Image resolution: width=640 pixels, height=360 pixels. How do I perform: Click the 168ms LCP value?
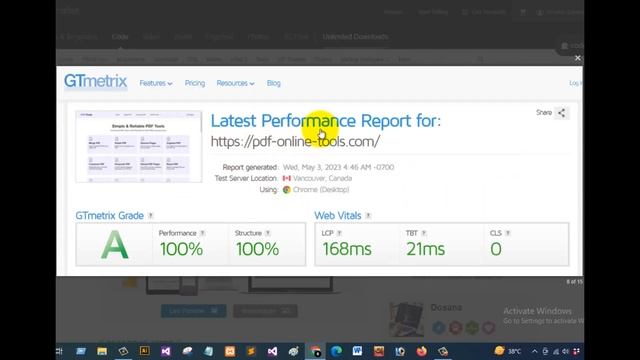coord(347,249)
